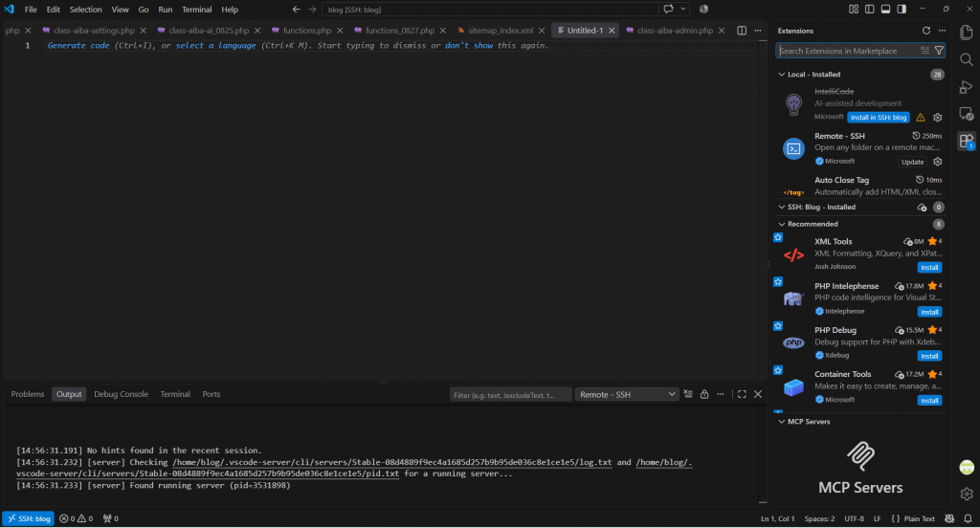Switch to the Ports panel tab
The width and height of the screenshot is (980, 528).
tap(212, 394)
